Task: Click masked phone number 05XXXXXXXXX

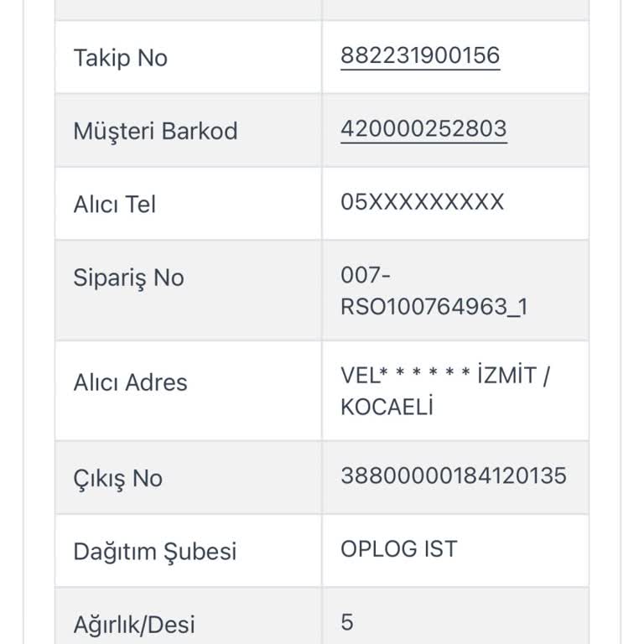Action: 423,202
